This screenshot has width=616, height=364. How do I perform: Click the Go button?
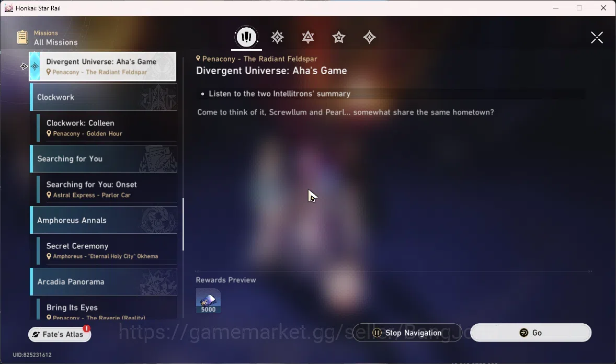click(x=531, y=333)
